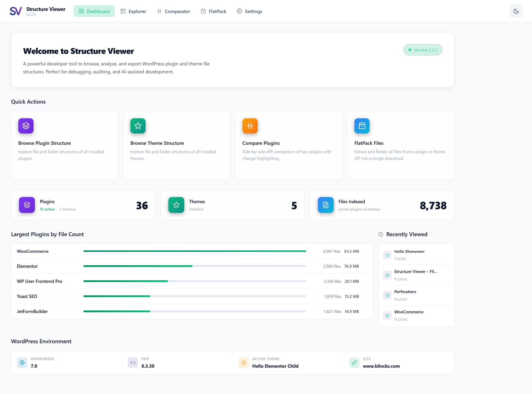This screenshot has height=394, width=532.
Task: Open the Compare Plugins quick action card
Action: (288, 145)
